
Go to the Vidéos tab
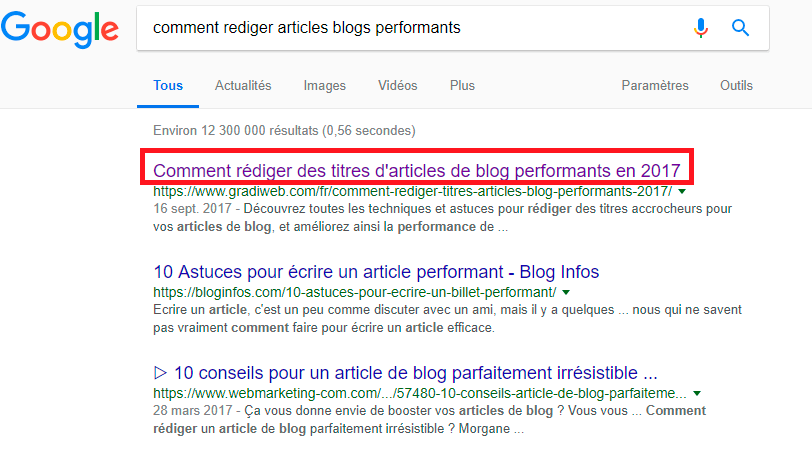click(x=398, y=86)
